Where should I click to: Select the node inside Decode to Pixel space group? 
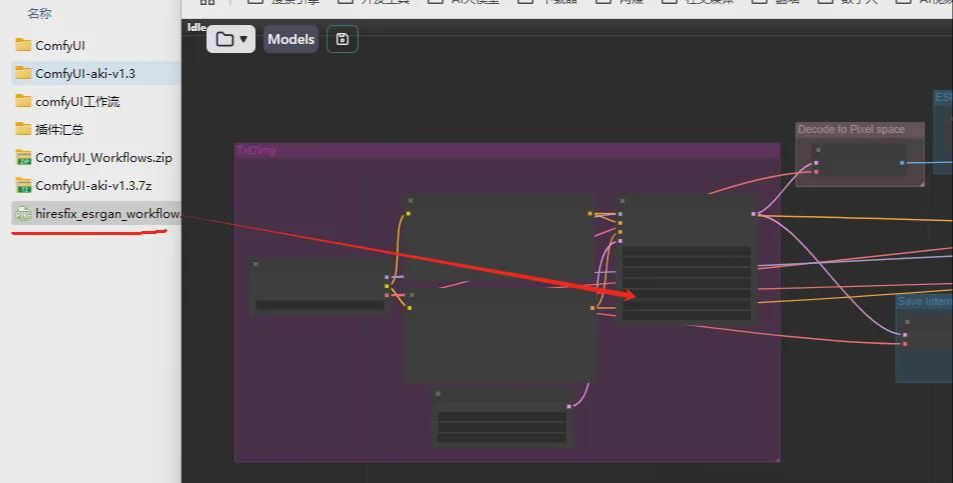[859, 160]
